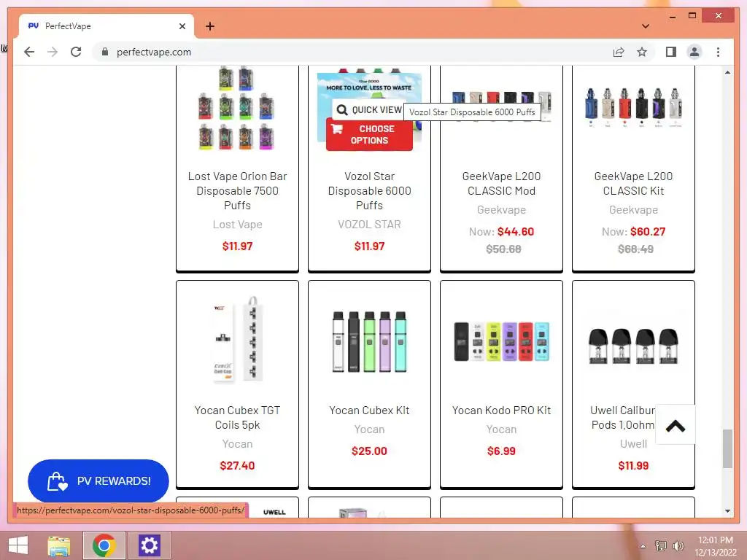Open Chrome three-dot menu

click(x=718, y=52)
